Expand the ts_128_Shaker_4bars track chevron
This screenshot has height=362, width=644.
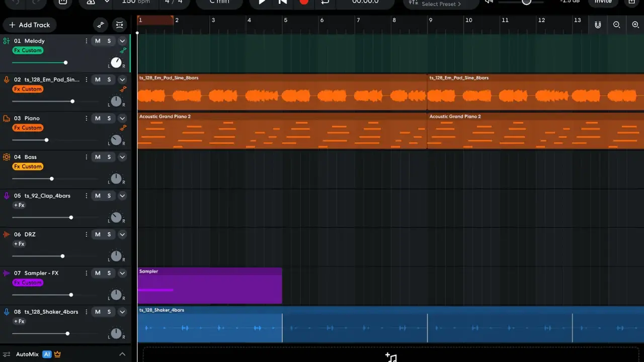click(x=122, y=312)
